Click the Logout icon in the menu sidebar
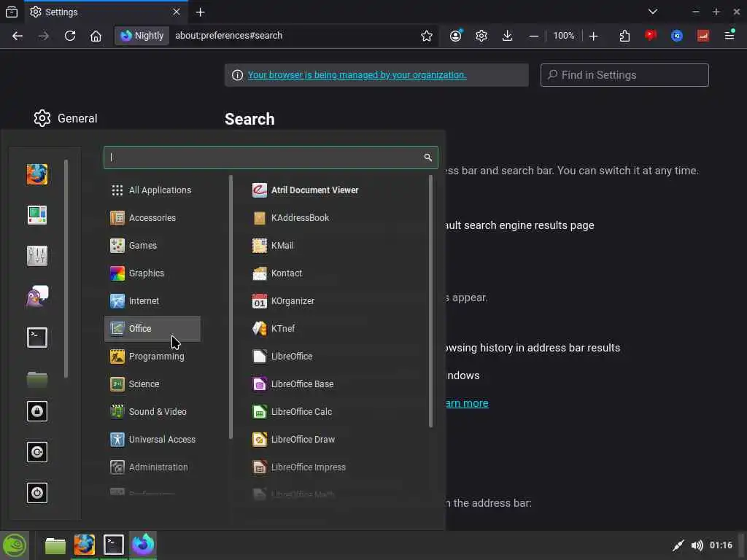This screenshot has height=560, width=747. (37, 452)
